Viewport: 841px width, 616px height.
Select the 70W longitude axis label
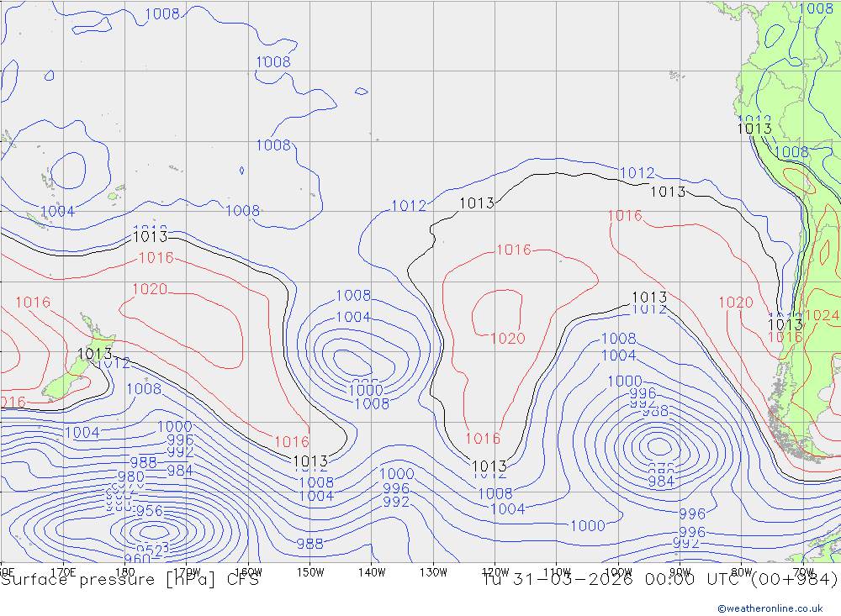[x=803, y=572]
